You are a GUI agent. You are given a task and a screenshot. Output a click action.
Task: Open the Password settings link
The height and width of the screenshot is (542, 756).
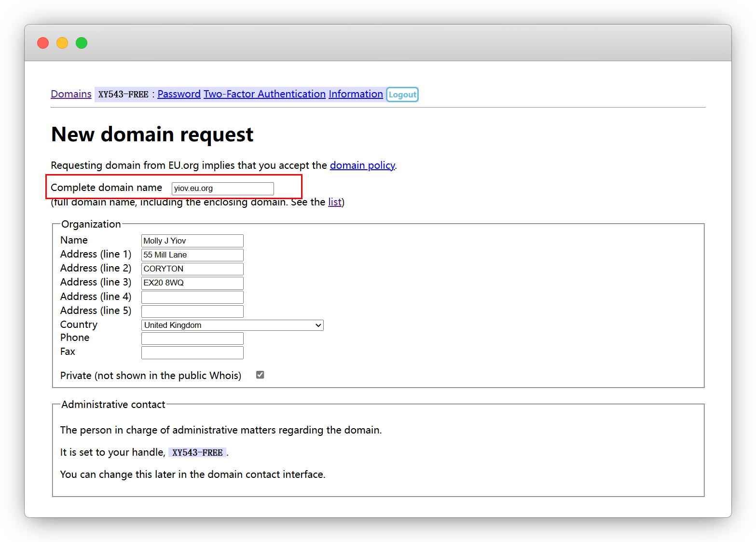(179, 94)
